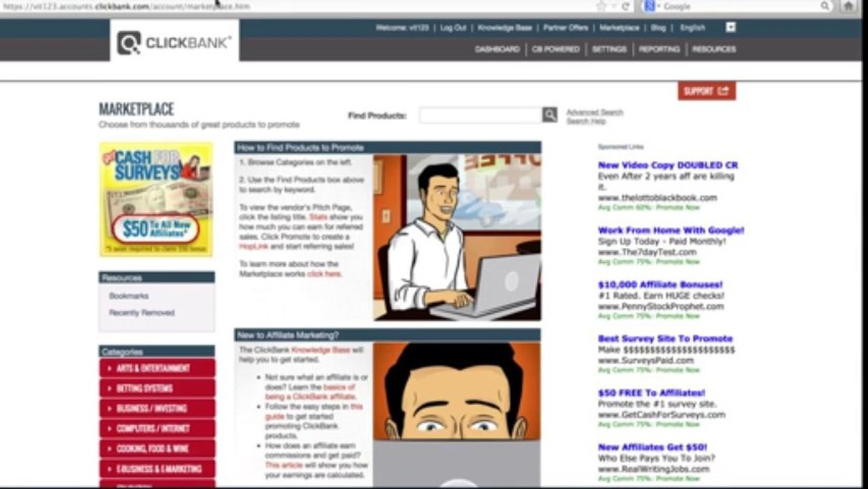The image size is (868, 489).
Task: Open the Knowledge Base header link
Action: click(505, 28)
